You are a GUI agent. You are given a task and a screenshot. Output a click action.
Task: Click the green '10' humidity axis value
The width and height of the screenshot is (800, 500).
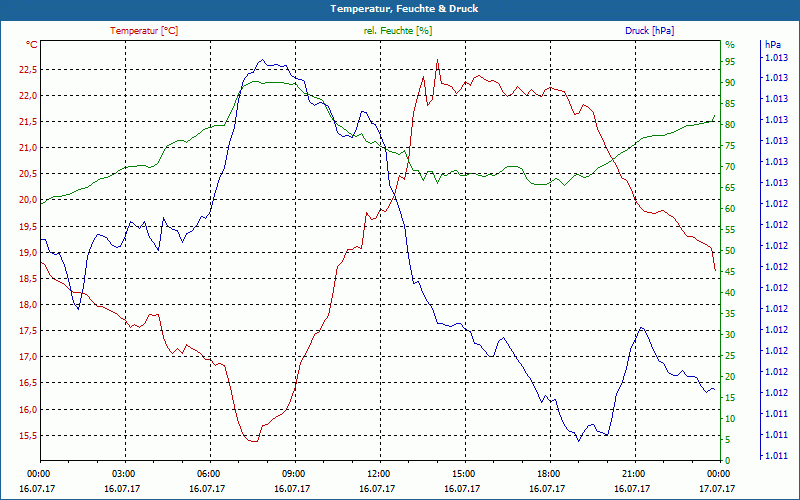[x=730, y=419]
